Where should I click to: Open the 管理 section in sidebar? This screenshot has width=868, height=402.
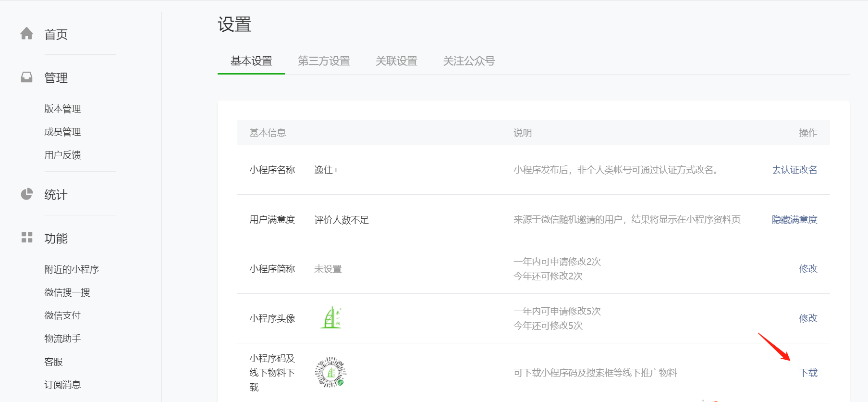tap(56, 78)
